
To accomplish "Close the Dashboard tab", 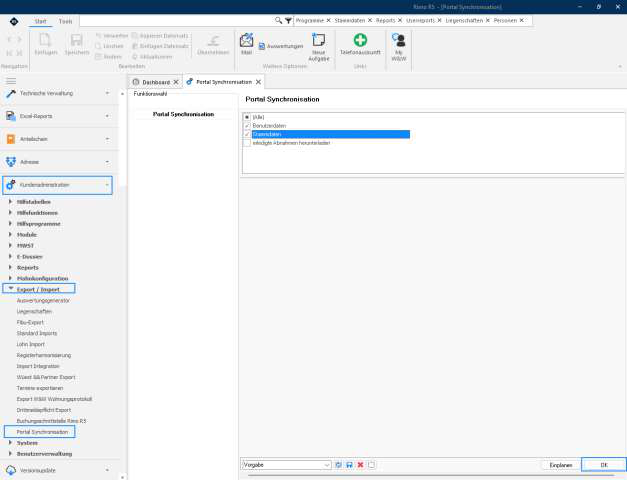I will (x=176, y=82).
